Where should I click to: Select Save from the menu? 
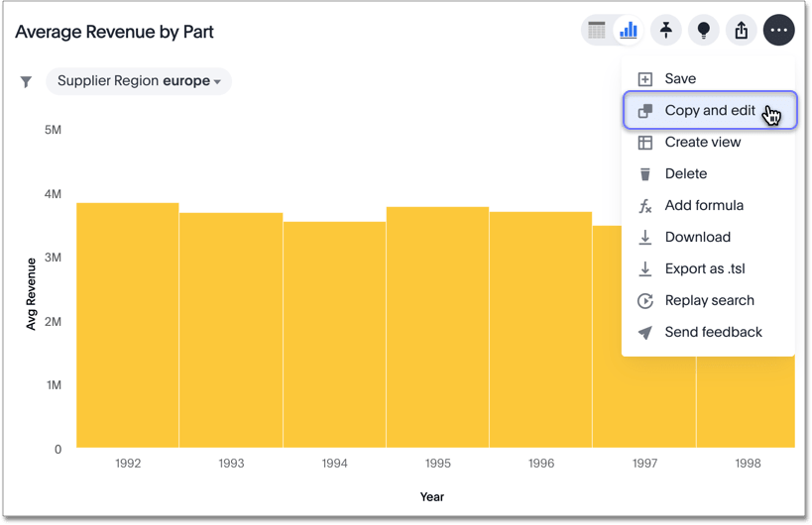tap(680, 79)
